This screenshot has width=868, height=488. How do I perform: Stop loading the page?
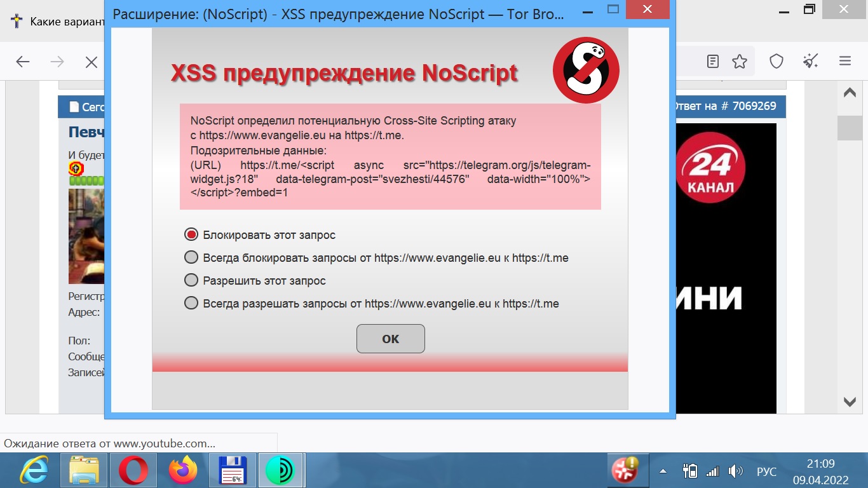point(92,62)
